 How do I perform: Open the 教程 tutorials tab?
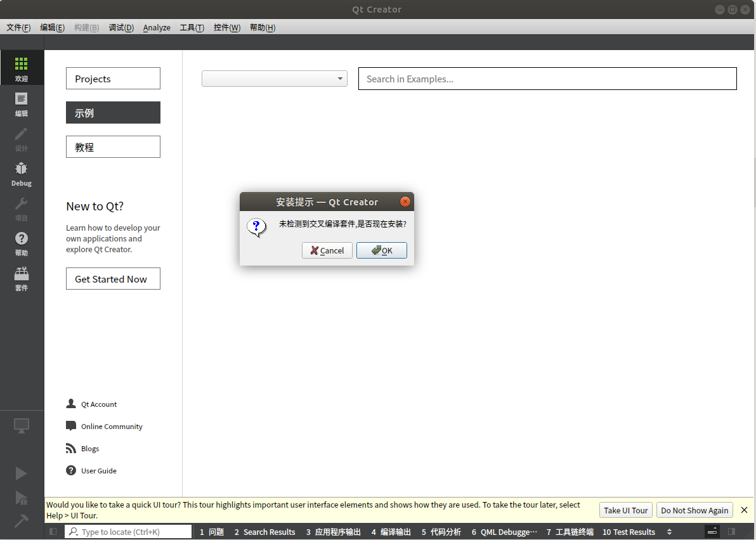pyautogui.click(x=113, y=147)
